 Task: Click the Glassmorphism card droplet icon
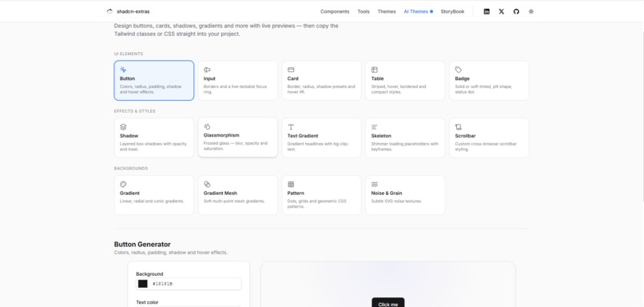tap(207, 126)
